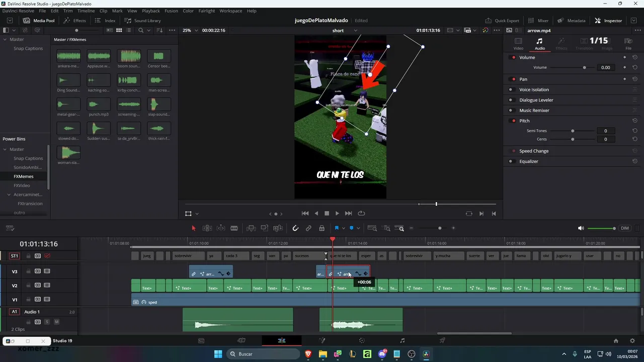644x362 pixels.
Task: Open the Fusion menu
Action: (171, 11)
